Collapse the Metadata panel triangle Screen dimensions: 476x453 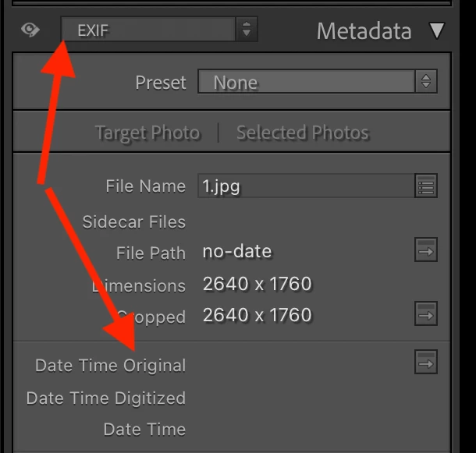point(437,31)
